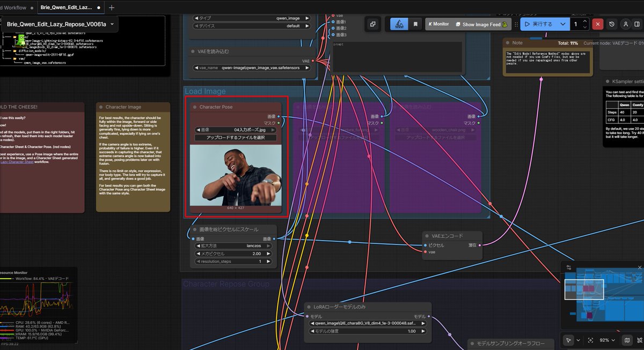Click the resolution_steps value field
644x350 pixels.
[234, 262]
